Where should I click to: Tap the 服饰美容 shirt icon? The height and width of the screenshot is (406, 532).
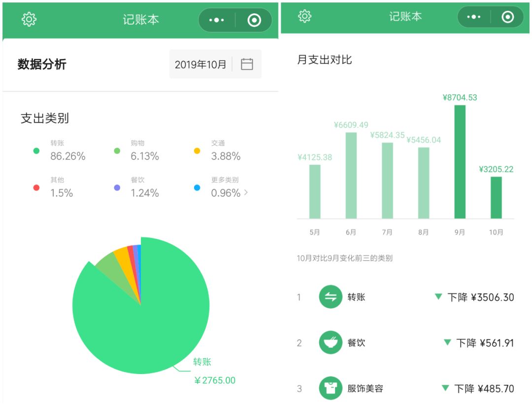(331, 388)
